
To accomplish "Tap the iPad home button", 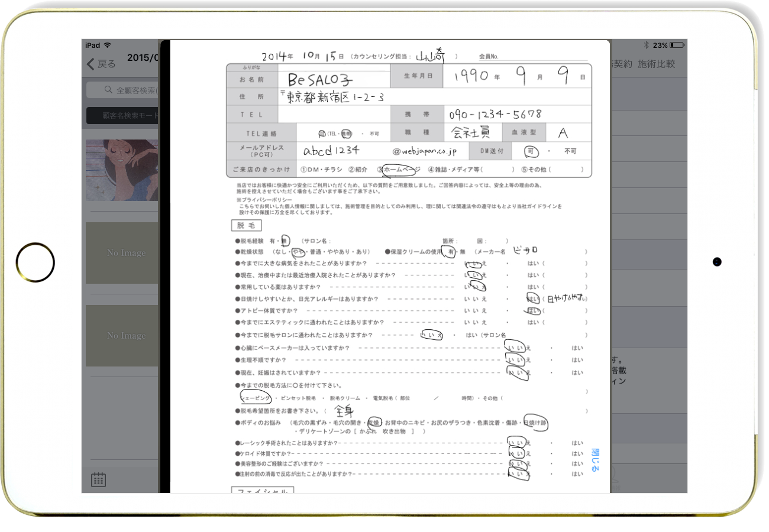I will [35, 261].
